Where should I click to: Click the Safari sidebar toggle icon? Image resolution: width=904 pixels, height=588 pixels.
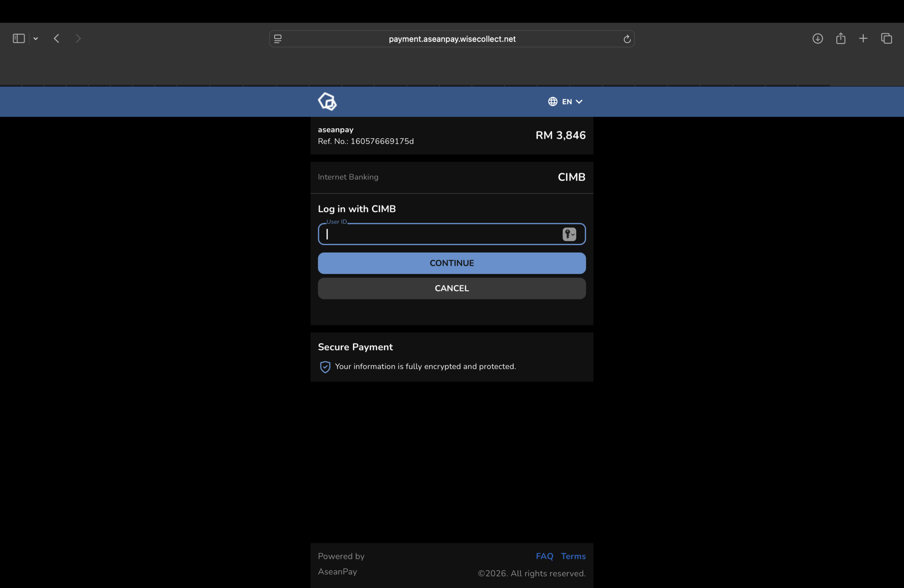point(19,38)
